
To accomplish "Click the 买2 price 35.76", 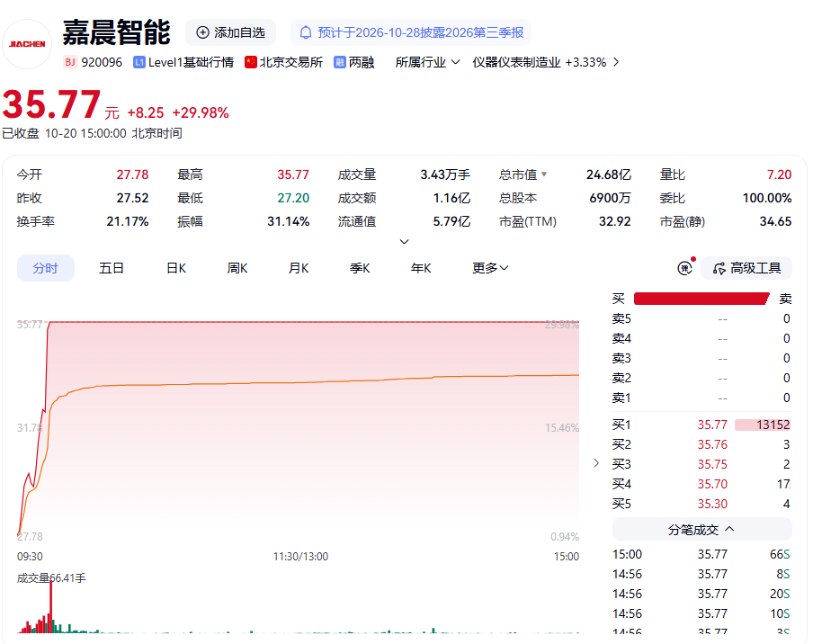I will pos(712,444).
